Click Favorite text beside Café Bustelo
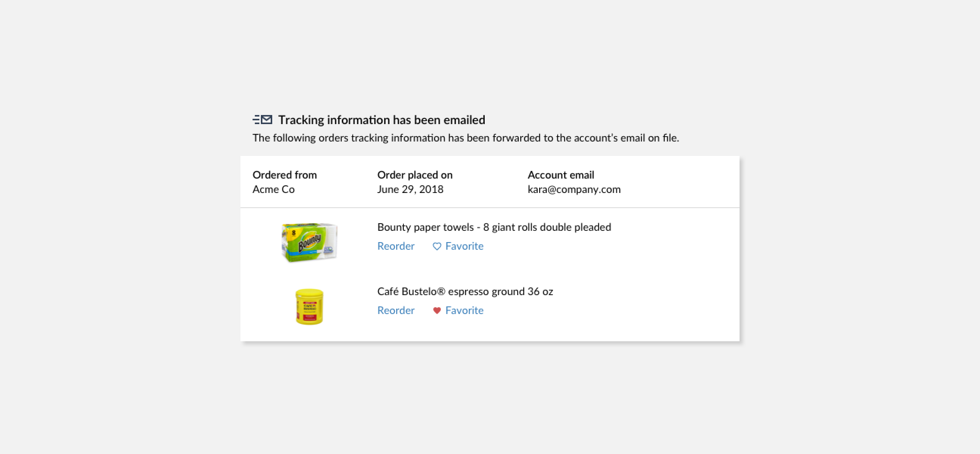This screenshot has height=454, width=980. point(464,311)
